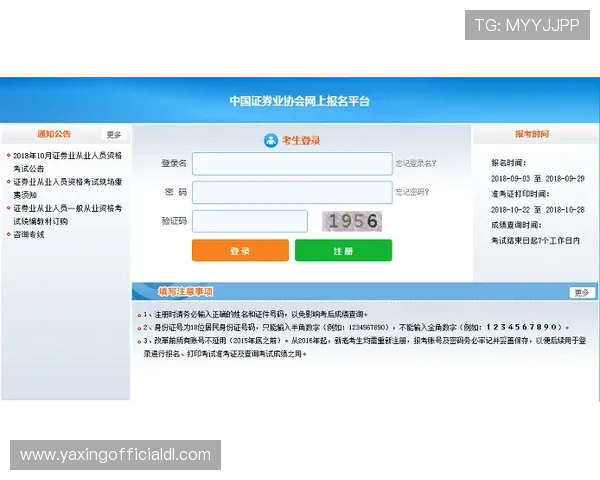The height and width of the screenshot is (480, 600).
Task: Click the 报名时间 date range 2018-09-03 至 2018-09-29
Action: coord(538,179)
